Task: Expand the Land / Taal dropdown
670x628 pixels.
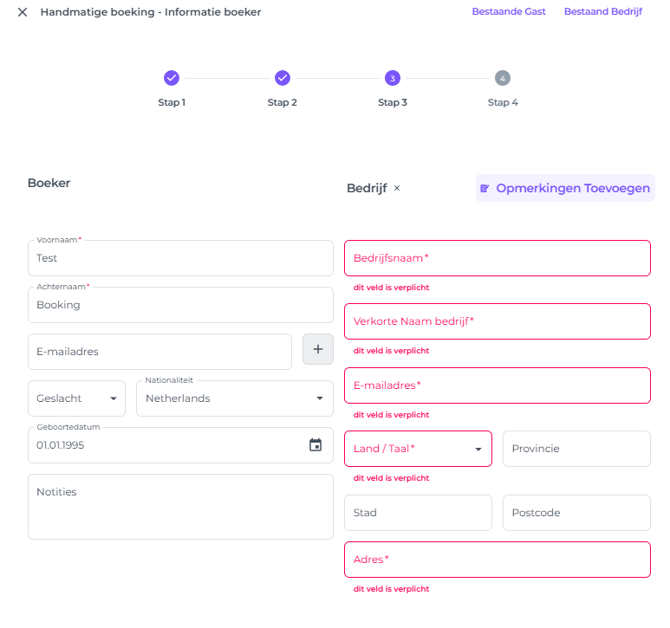Action: (418, 449)
